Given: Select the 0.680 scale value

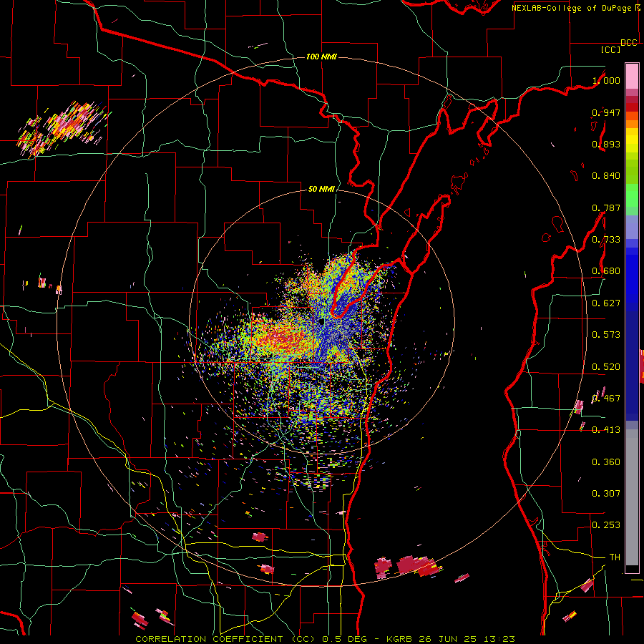Looking at the screenshot, I should click(606, 271).
